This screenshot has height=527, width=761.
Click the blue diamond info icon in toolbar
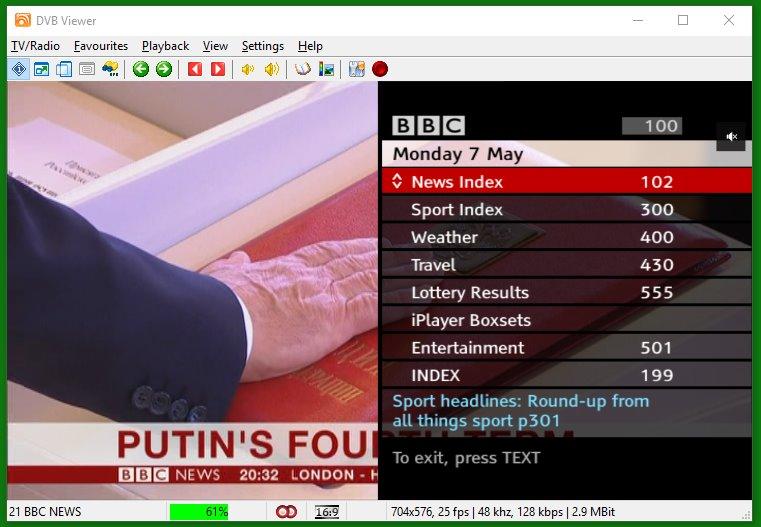point(18,69)
